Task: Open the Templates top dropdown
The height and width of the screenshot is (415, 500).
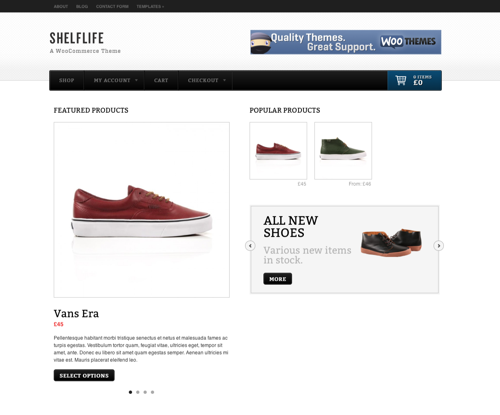Action: point(150,6)
